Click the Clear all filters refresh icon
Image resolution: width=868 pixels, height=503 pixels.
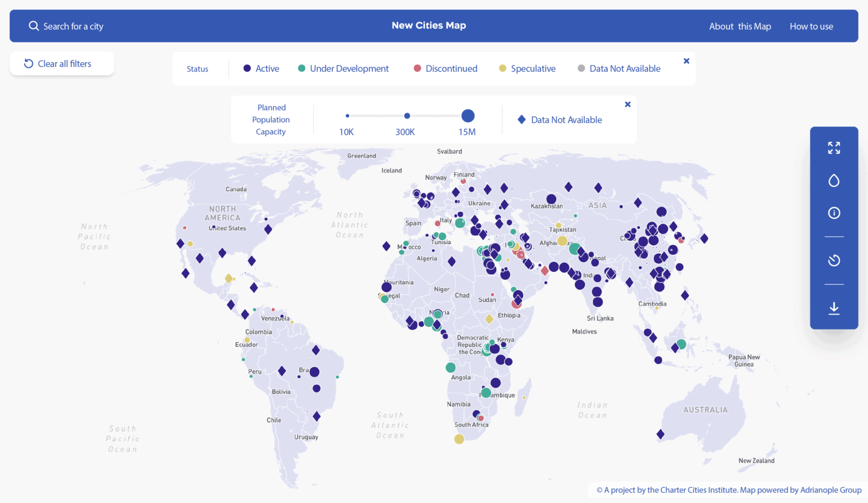pos(28,63)
